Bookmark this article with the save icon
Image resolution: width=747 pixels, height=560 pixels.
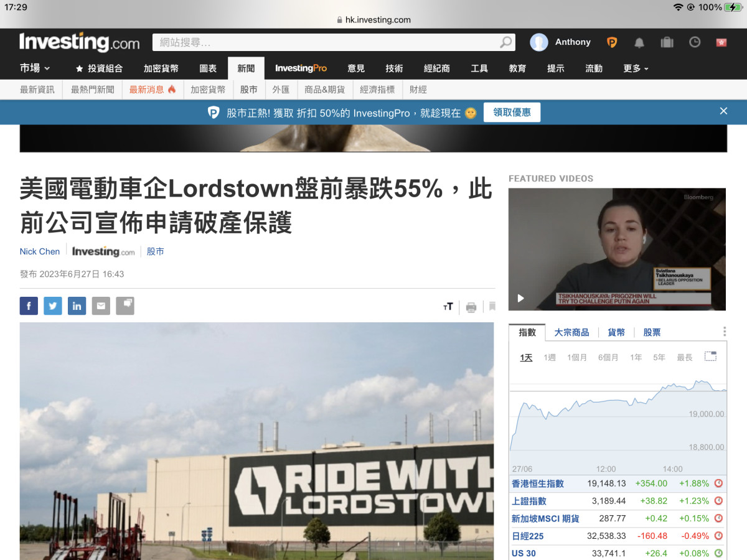tap(492, 306)
